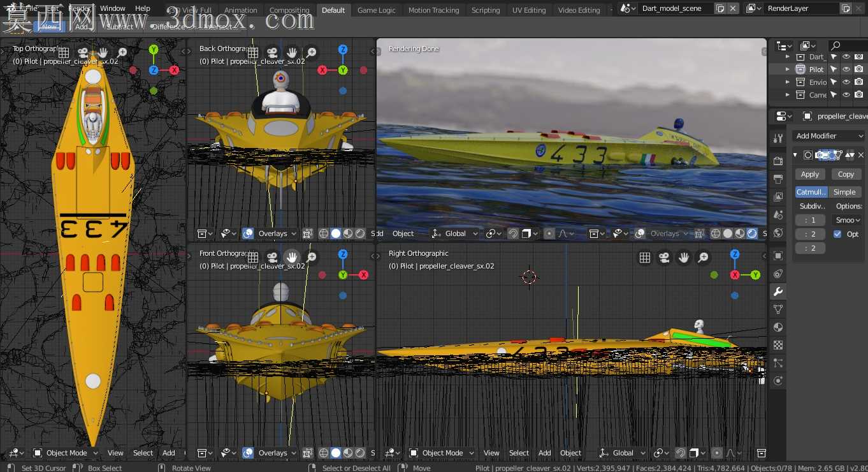Viewport: 868px width, 472px height.
Task: Click hand pan icon in Front Orthographic viewport
Action: point(292,257)
